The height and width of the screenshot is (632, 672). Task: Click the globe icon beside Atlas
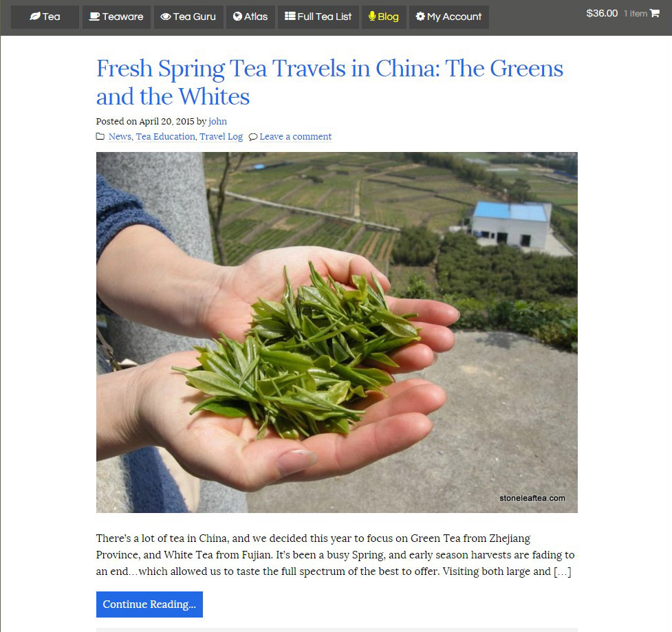237,17
